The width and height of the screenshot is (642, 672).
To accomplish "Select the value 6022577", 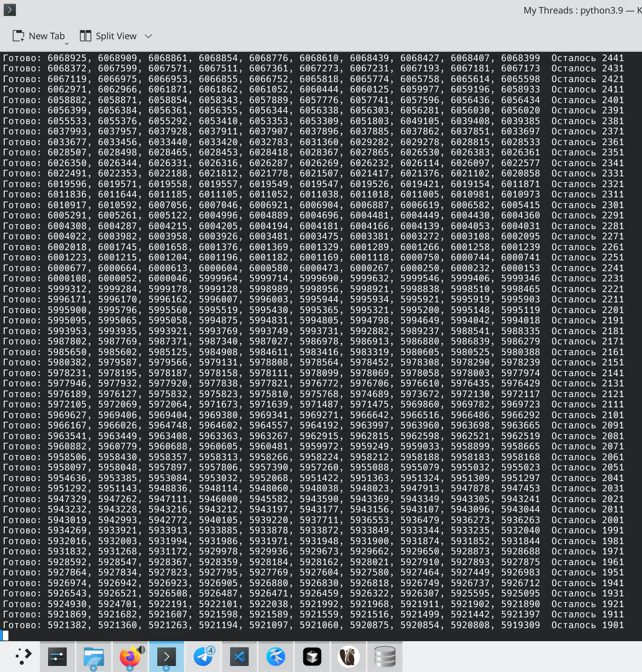I will click(521, 163).
